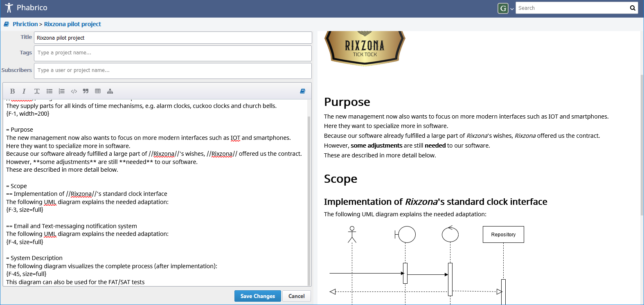The image size is (644, 305).
Task: Open Remarkup help book icon in toolbar
Action: (303, 91)
